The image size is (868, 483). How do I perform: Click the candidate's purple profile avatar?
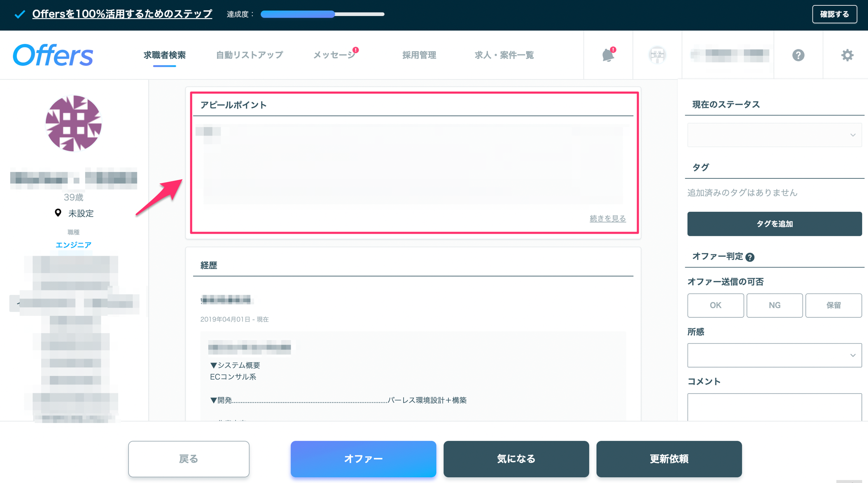[73, 123]
